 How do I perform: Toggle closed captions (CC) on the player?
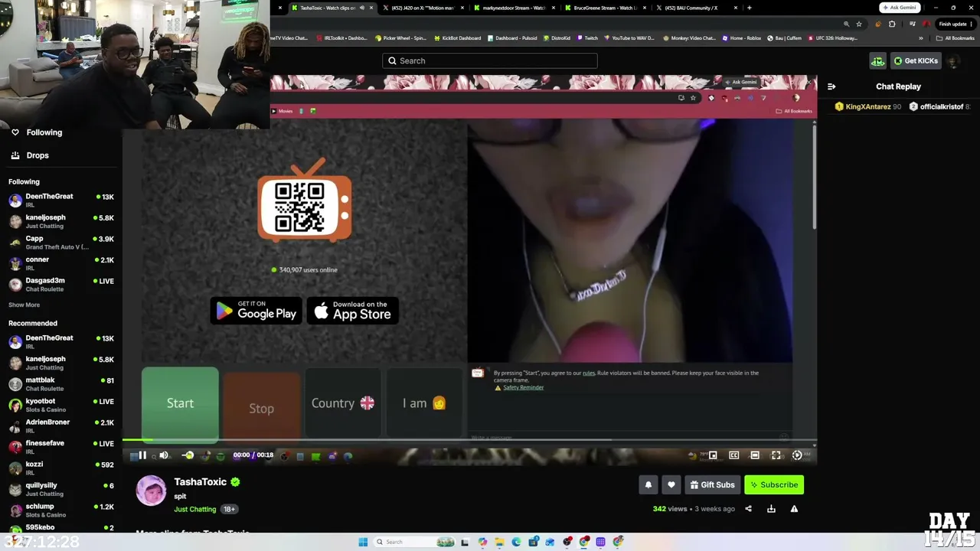click(x=733, y=455)
